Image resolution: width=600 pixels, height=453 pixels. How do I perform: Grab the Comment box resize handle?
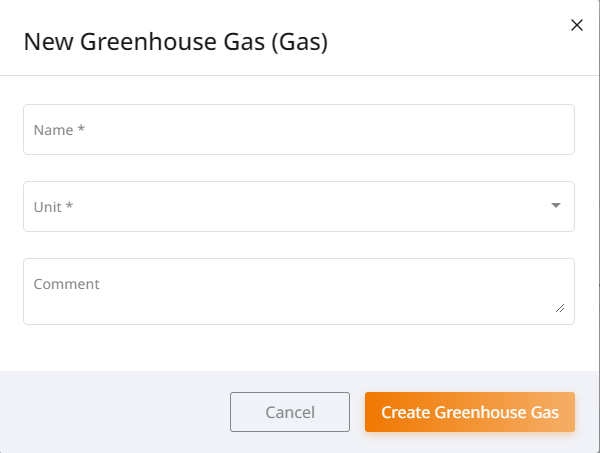[559, 308]
